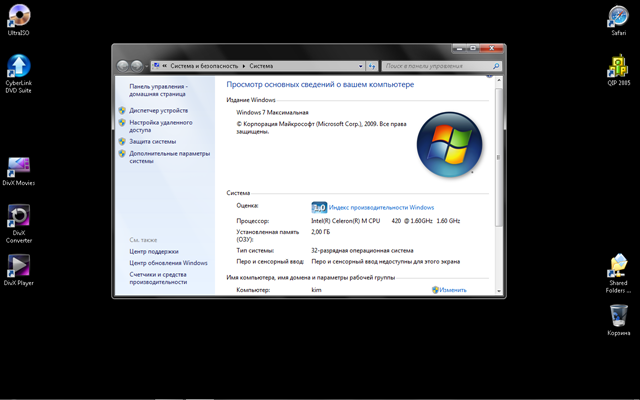This screenshot has height=400, width=640.
Task: Open Центр обновления Windows link
Action: point(168,263)
